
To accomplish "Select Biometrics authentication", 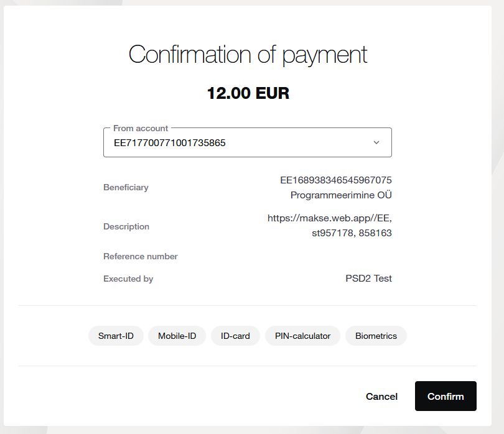I will [x=376, y=336].
